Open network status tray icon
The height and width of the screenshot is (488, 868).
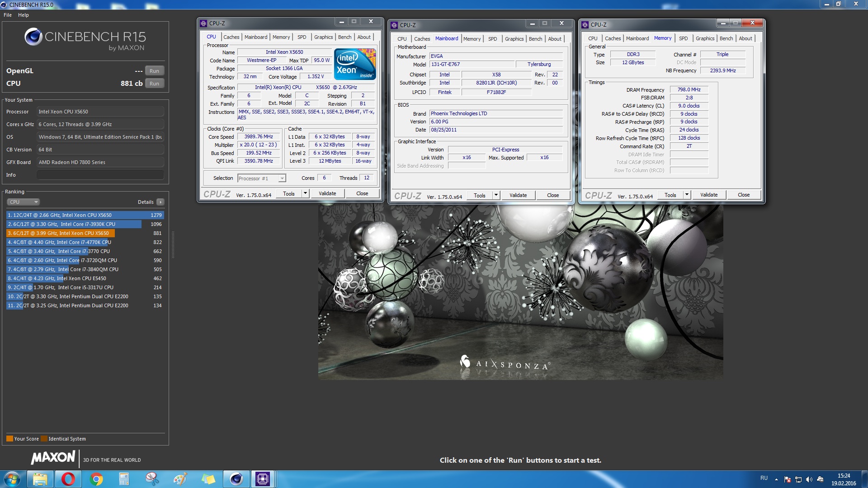(798, 479)
